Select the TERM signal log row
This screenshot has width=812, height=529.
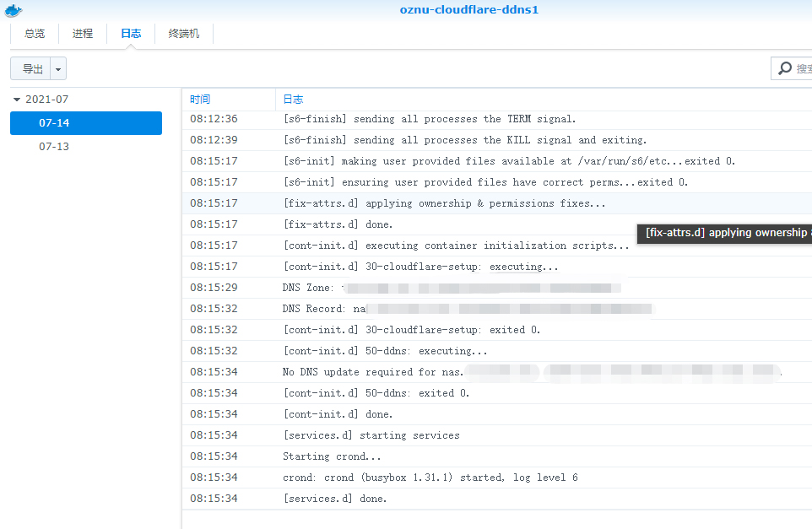pyautogui.click(x=497, y=119)
